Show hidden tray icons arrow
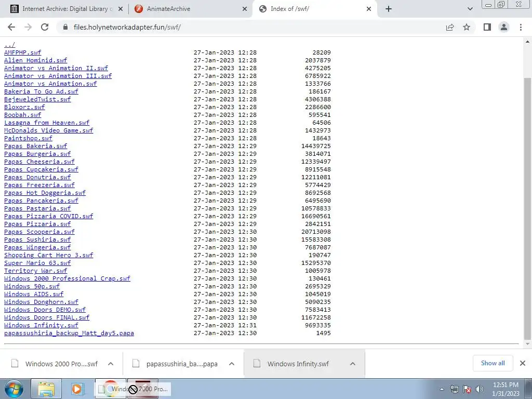This screenshot has width=532, height=399. point(442,389)
